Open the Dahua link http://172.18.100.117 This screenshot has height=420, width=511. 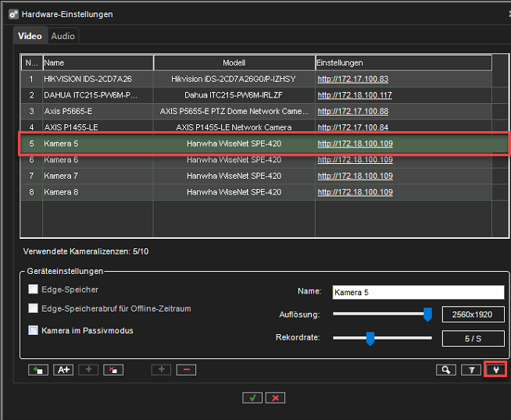[x=354, y=95]
